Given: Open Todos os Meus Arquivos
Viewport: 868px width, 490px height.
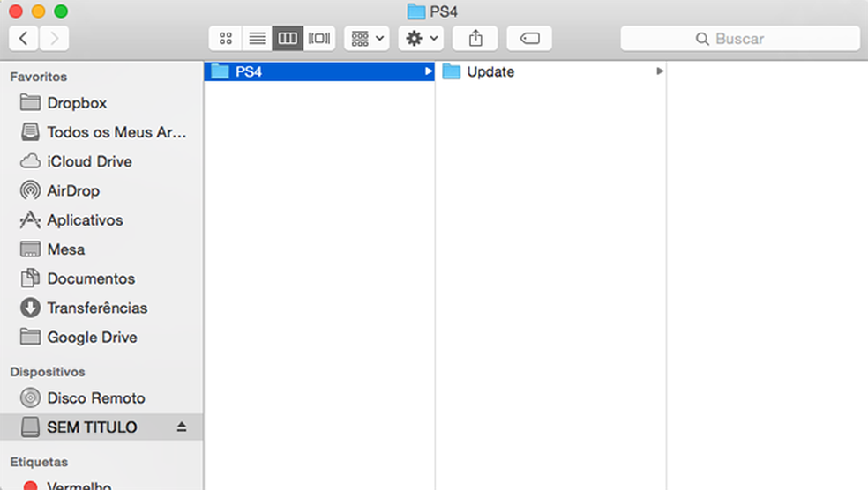Looking at the screenshot, I should [101, 132].
